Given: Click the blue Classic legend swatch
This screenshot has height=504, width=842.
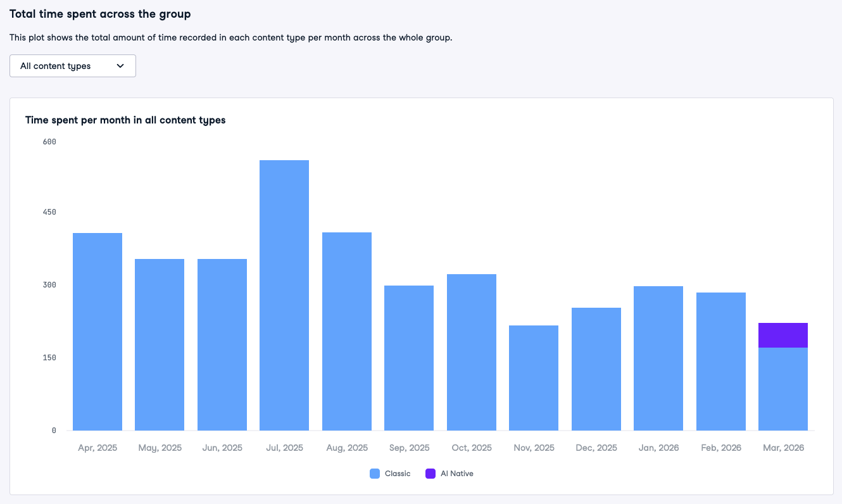Looking at the screenshot, I should pos(375,474).
